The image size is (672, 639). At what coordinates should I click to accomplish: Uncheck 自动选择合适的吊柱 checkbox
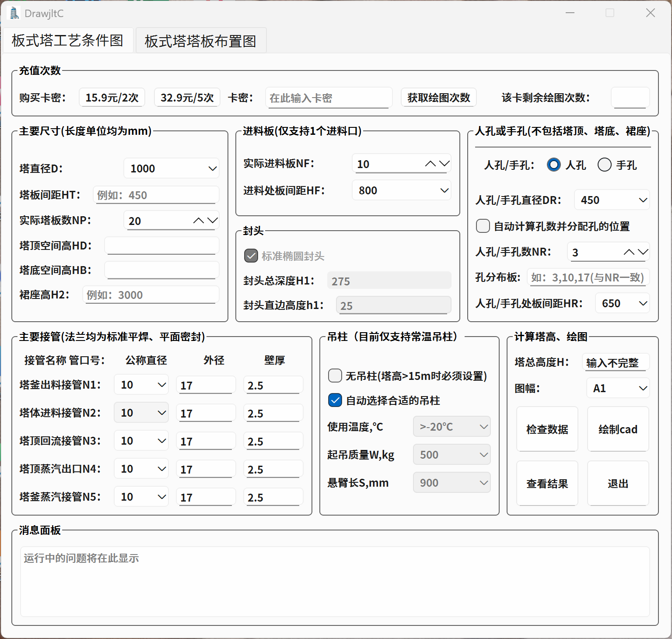335,400
